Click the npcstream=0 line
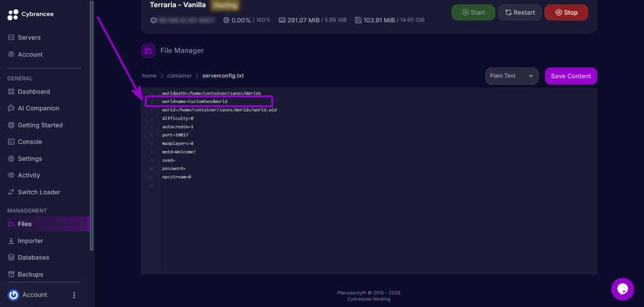The height and width of the screenshot is (307, 644). click(177, 177)
